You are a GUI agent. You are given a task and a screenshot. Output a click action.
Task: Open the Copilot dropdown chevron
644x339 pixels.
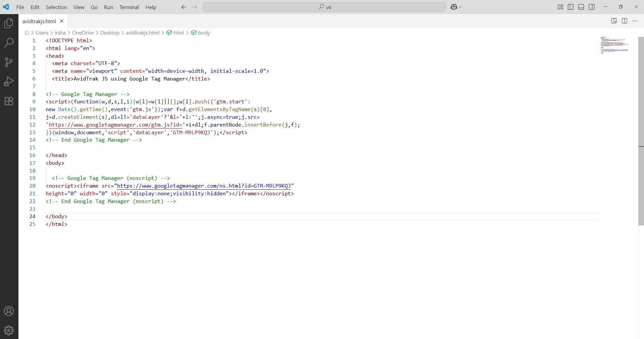point(460,7)
